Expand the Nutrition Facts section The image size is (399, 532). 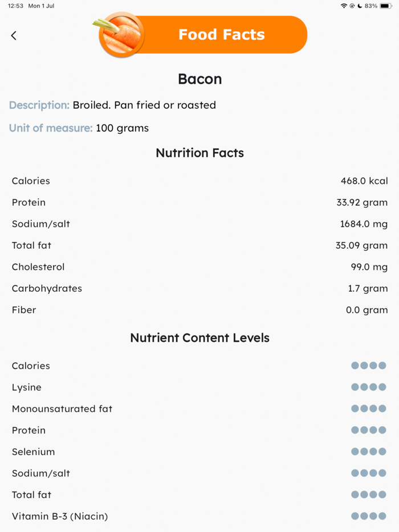[199, 153]
